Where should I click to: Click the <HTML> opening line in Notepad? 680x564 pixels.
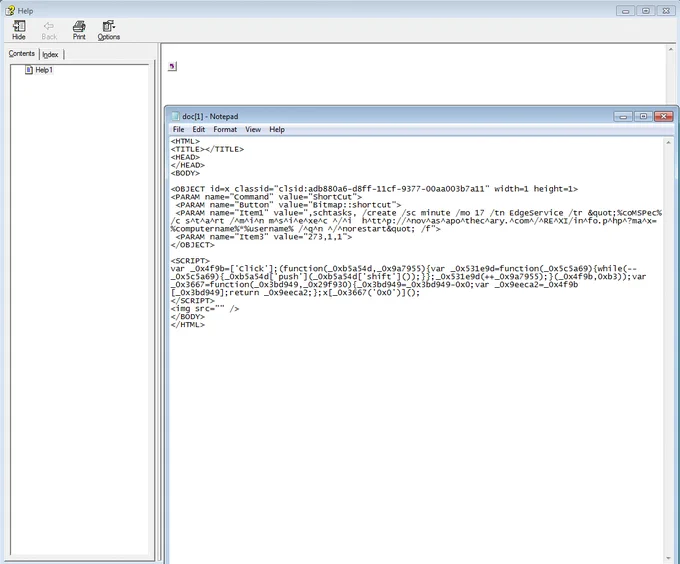click(185, 141)
